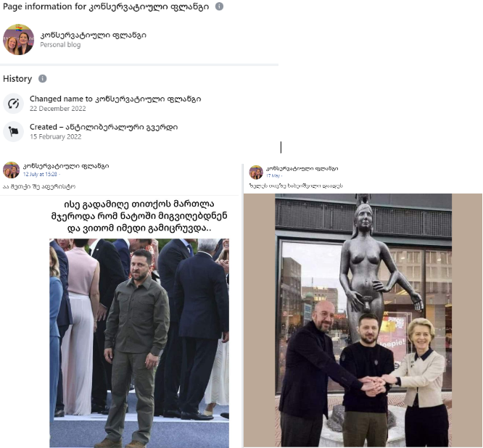Image resolution: width=483 pixels, height=448 pixels.
Task: Open the statue photo with three people
Action: [363, 320]
